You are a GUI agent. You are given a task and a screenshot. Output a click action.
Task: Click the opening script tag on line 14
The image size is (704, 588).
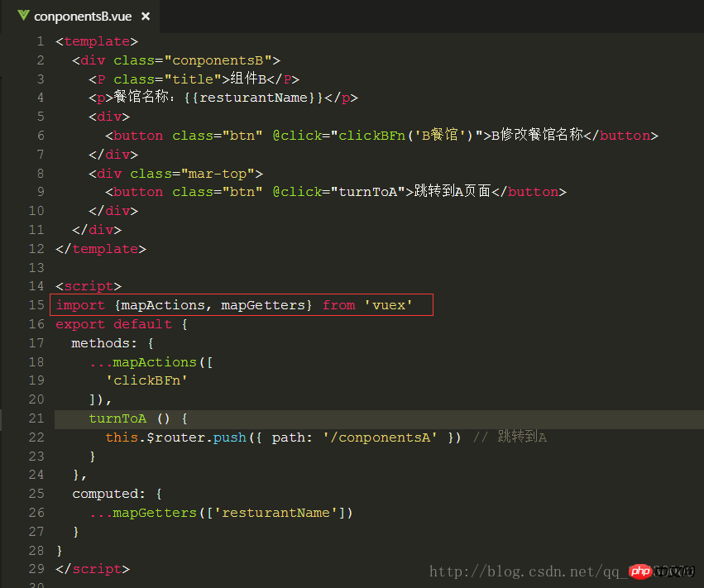pyautogui.click(x=89, y=286)
